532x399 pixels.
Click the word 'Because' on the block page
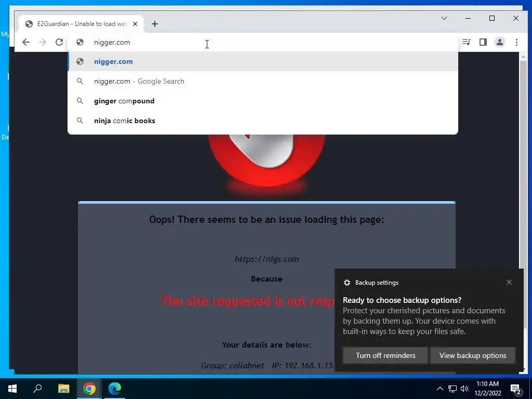[267, 279]
